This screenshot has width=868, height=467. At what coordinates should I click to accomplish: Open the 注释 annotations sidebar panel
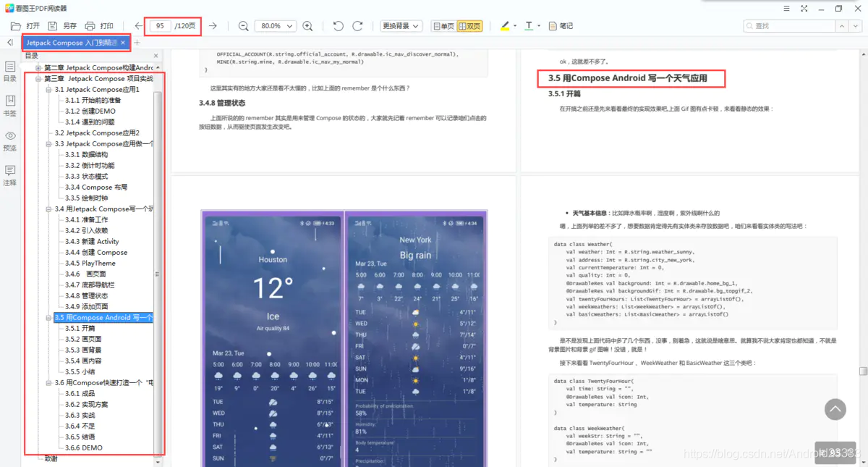click(10, 176)
